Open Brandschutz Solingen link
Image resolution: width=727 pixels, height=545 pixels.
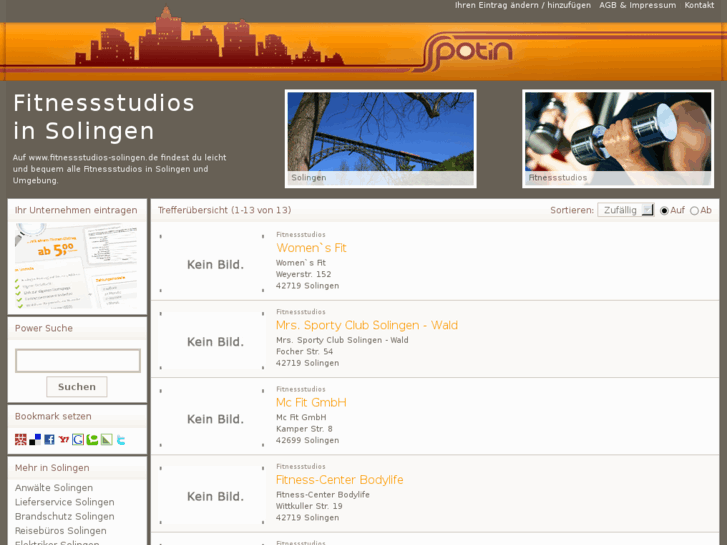point(64,516)
